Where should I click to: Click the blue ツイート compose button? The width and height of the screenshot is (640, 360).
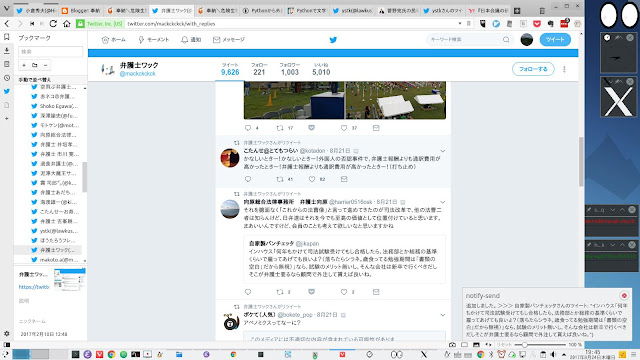pyautogui.click(x=555, y=40)
